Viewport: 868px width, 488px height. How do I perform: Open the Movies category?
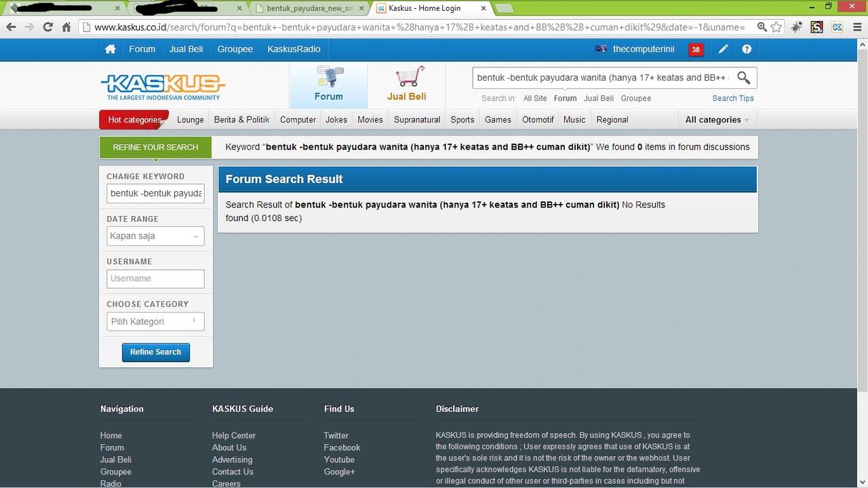[370, 120]
